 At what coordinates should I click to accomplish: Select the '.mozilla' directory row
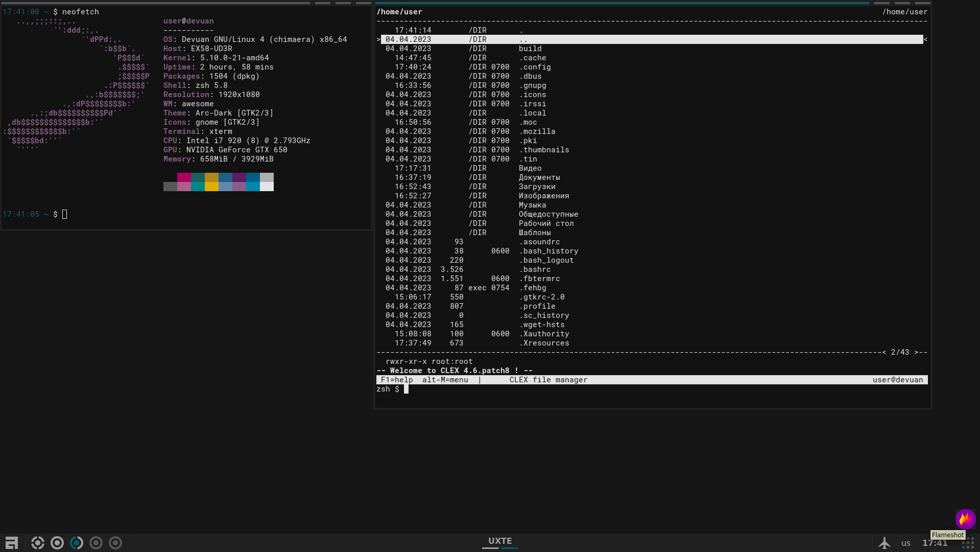coord(652,131)
